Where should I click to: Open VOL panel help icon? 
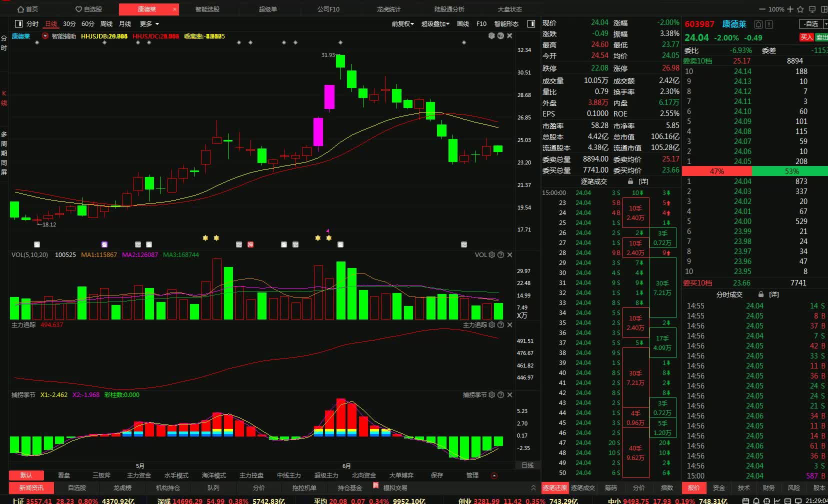coord(500,254)
